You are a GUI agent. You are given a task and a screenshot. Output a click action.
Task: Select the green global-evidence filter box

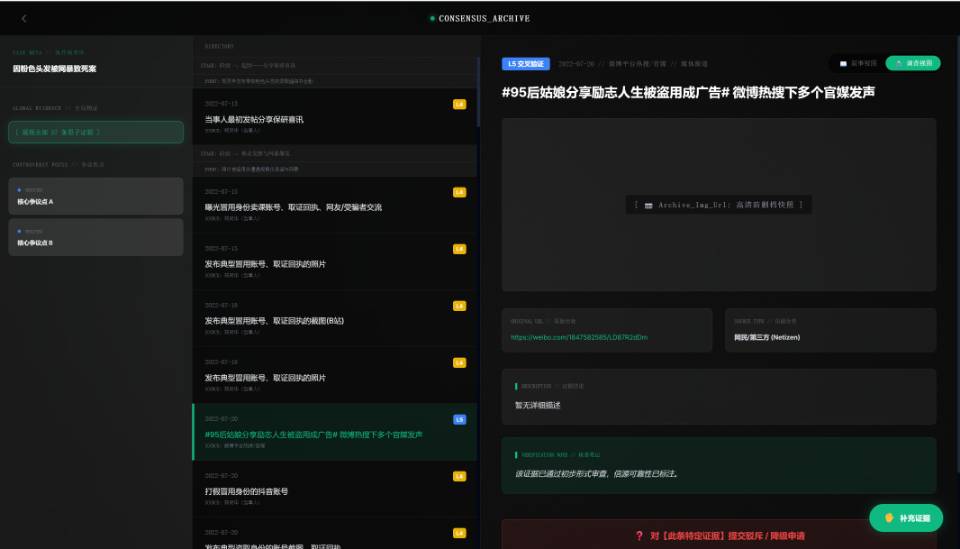coord(96,132)
